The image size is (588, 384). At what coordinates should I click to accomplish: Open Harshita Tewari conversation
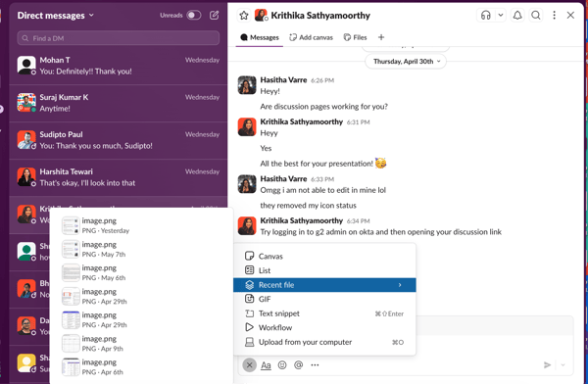tap(119, 177)
